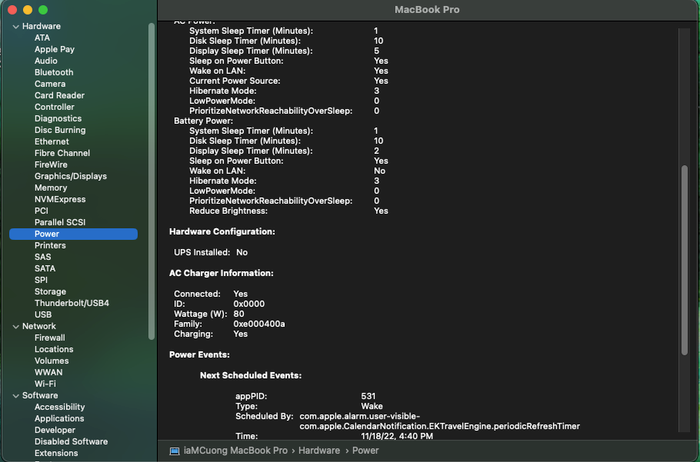
Task: Choose Card Reader in the sidebar
Action: coord(59,96)
